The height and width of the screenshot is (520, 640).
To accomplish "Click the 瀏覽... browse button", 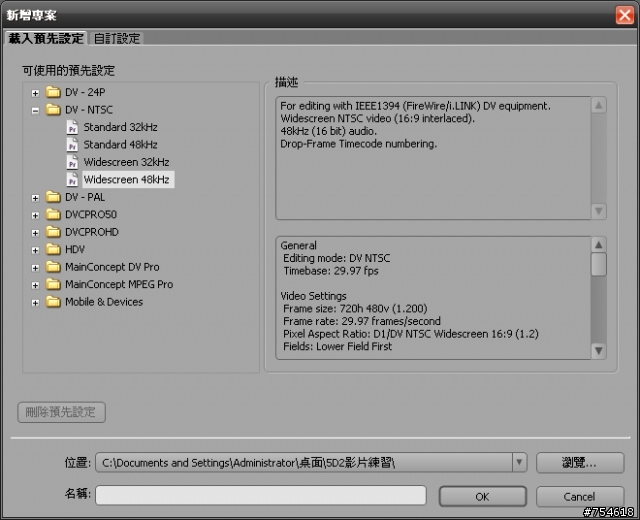I will [x=580, y=462].
